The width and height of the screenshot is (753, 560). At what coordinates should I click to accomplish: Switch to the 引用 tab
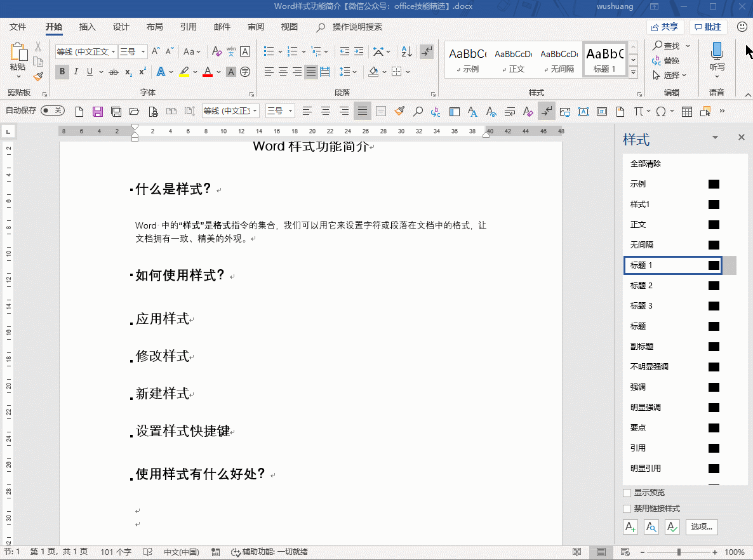188,27
